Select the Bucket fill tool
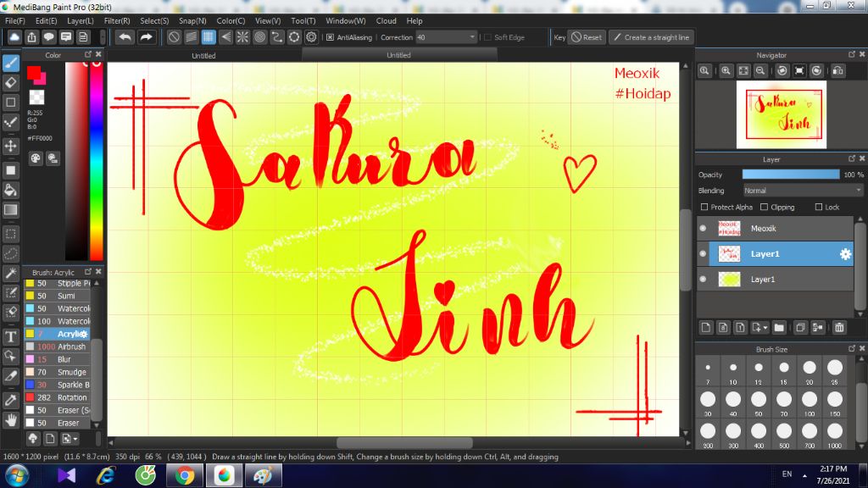 [x=10, y=190]
